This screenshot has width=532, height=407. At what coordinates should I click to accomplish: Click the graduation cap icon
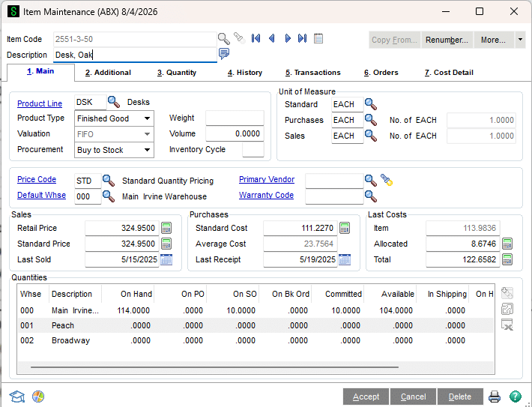[17, 397]
